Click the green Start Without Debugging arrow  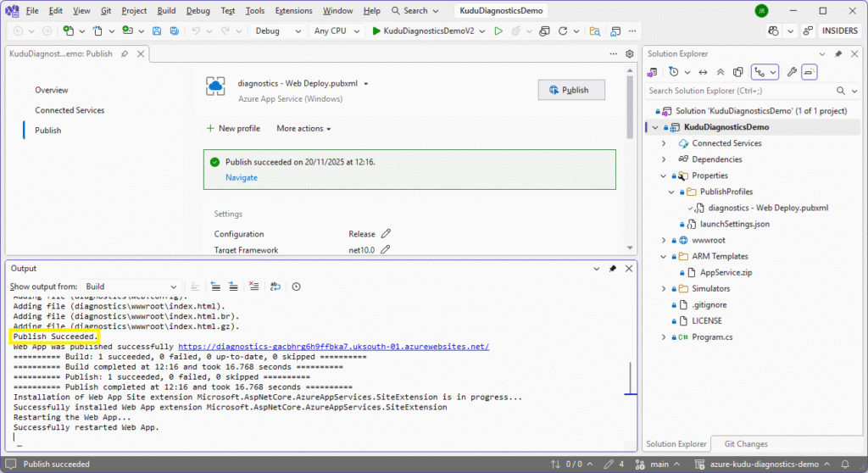click(x=498, y=31)
